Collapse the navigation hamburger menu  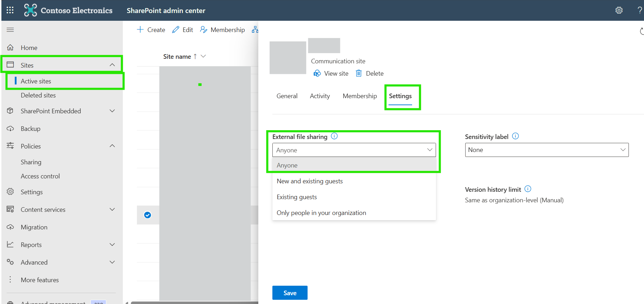(x=10, y=30)
